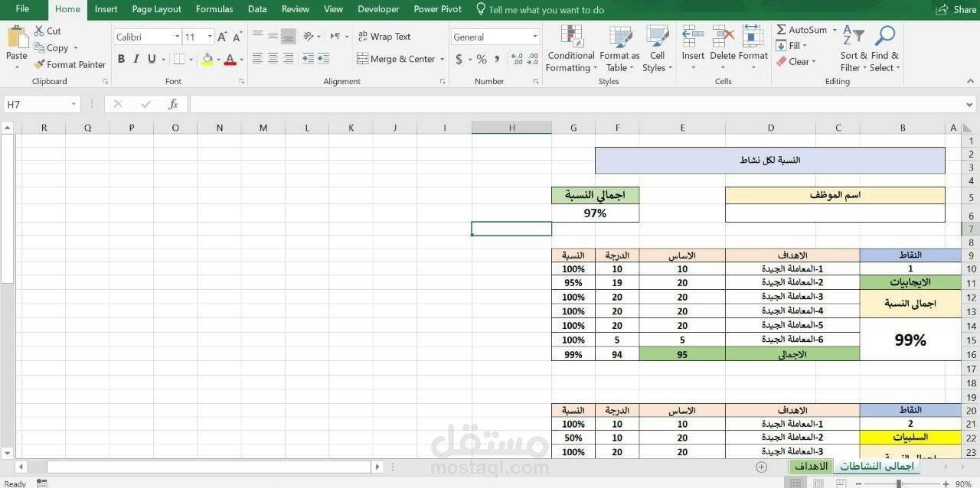Open the Calibri font name dropdown
The image size is (980, 488).
pyautogui.click(x=177, y=37)
